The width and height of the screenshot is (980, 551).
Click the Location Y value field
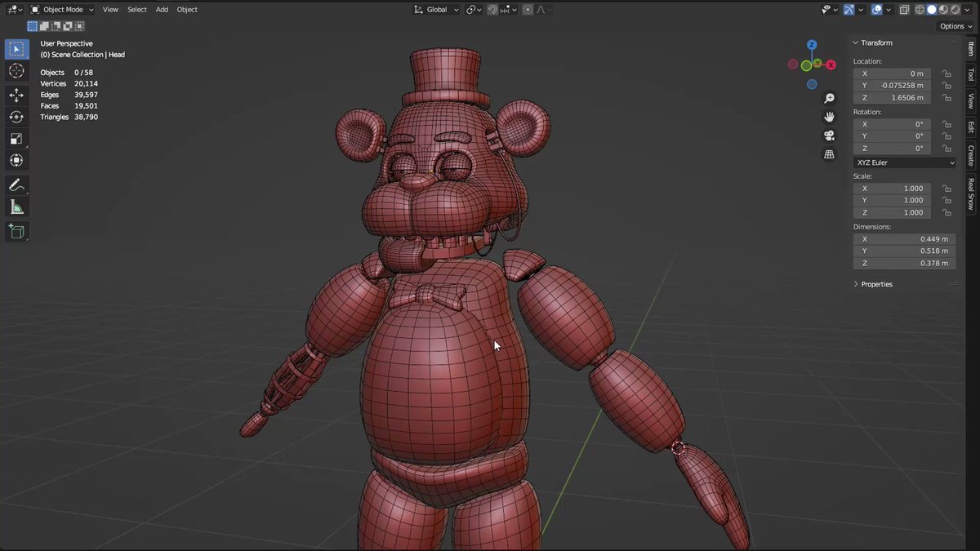892,86
